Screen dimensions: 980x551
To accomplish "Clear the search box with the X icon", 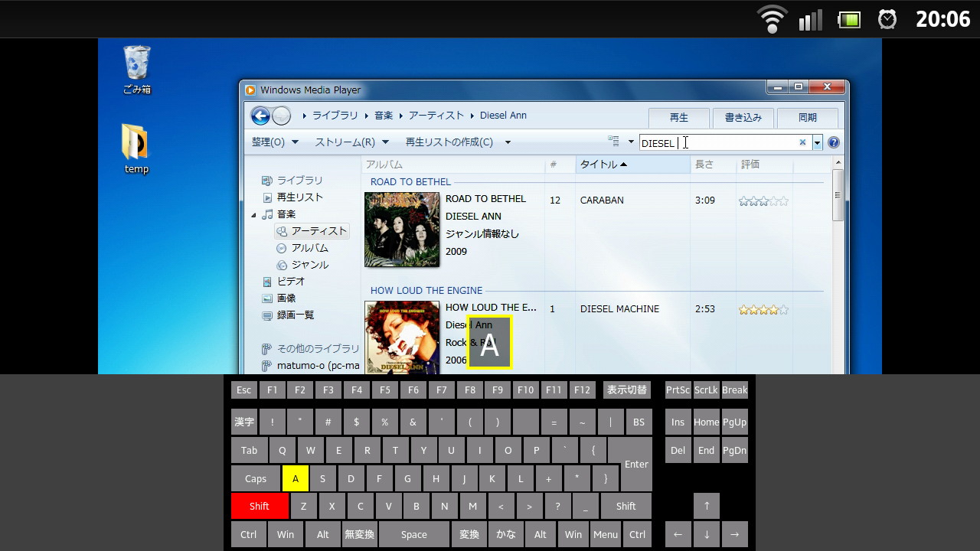I will coord(802,142).
